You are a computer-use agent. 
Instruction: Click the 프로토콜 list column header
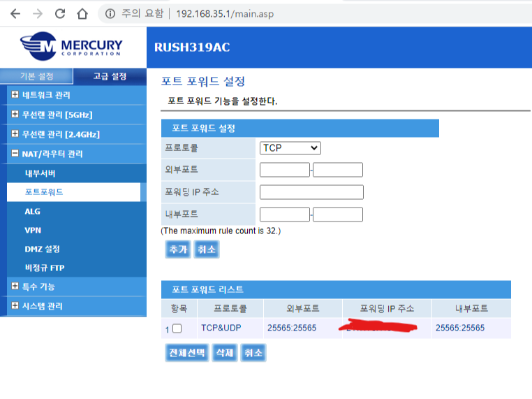[230, 309]
